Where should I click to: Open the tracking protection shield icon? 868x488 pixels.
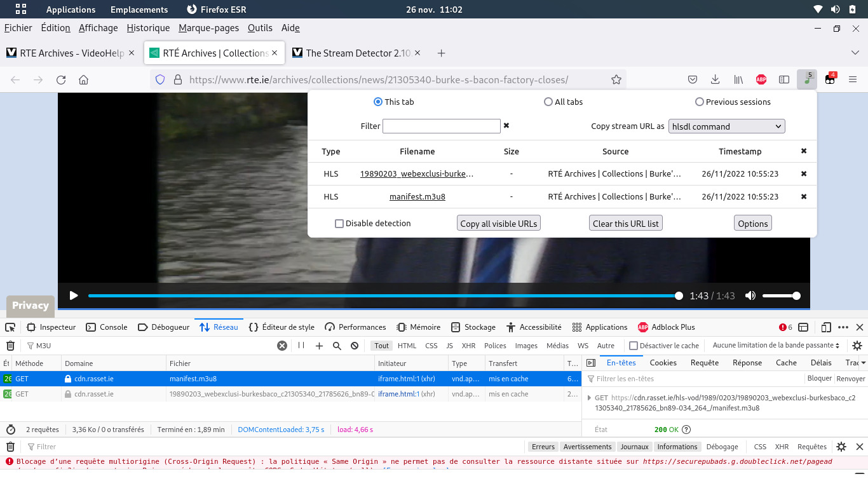pos(160,79)
